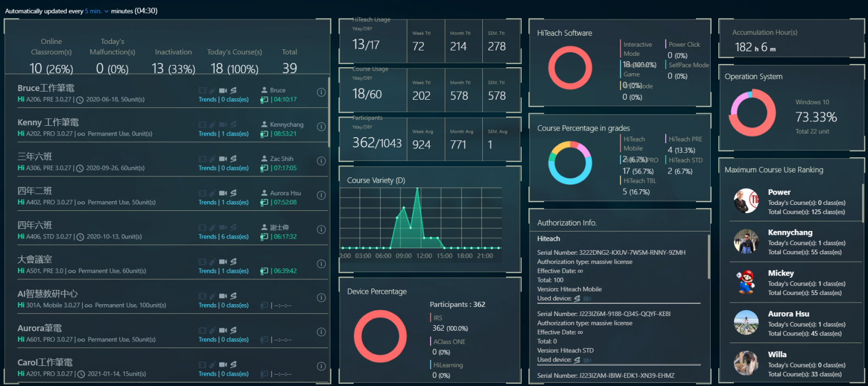Click the Windows 10 percentage 73.33%
Viewport: 868px width, 386px height.
[x=816, y=117]
